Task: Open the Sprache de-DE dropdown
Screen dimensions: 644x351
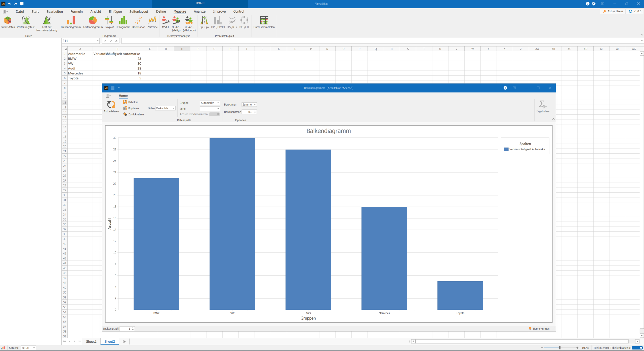Action: [x=34, y=348]
